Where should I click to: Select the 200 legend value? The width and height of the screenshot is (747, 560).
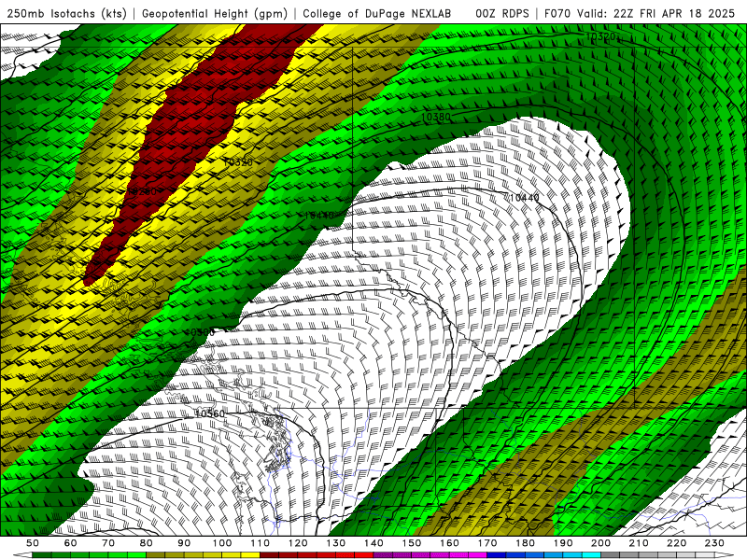[x=601, y=543]
